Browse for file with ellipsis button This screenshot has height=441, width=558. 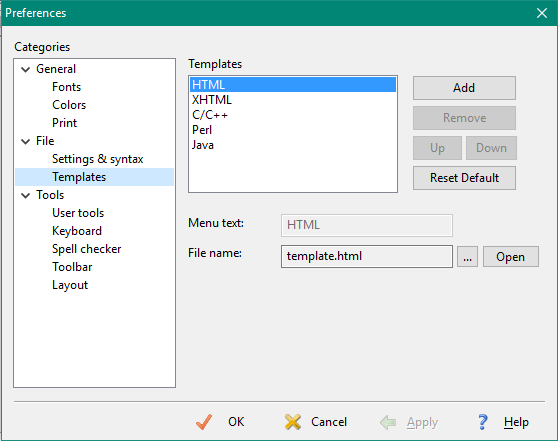click(x=467, y=257)
